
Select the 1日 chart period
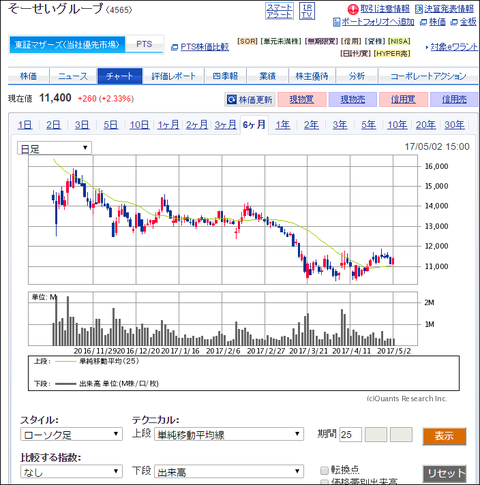[x=25, y=125]
